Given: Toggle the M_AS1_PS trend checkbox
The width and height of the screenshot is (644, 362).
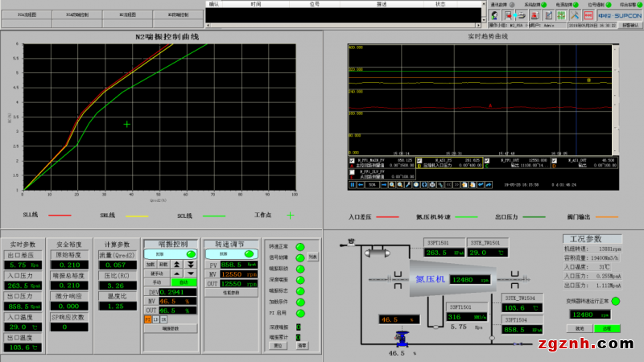Looking at the screenshot, I should point(419,161).
